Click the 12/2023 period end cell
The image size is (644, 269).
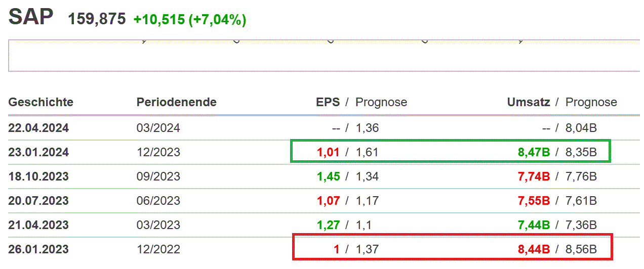pyautogui.click(x=158, y=152)
